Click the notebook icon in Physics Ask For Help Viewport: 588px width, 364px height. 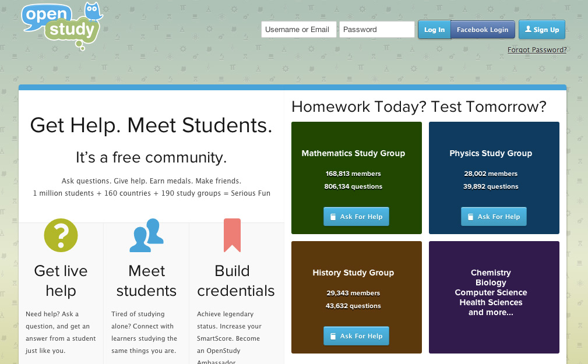click(471, 217)
